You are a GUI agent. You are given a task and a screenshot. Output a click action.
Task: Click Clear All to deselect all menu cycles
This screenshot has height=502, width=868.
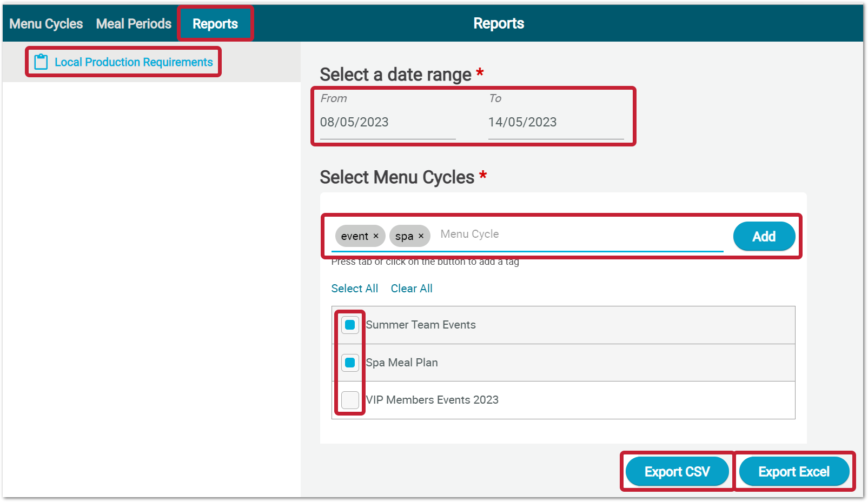pos(412,288)
